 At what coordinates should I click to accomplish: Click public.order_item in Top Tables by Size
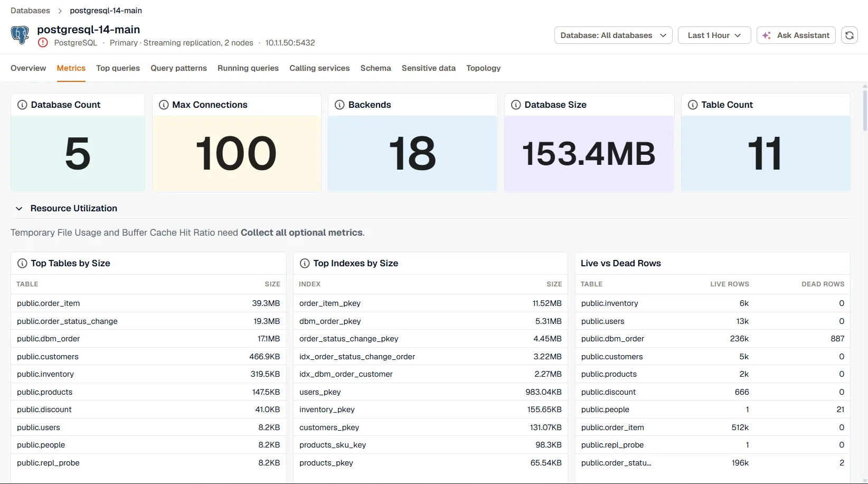point(49,303)
